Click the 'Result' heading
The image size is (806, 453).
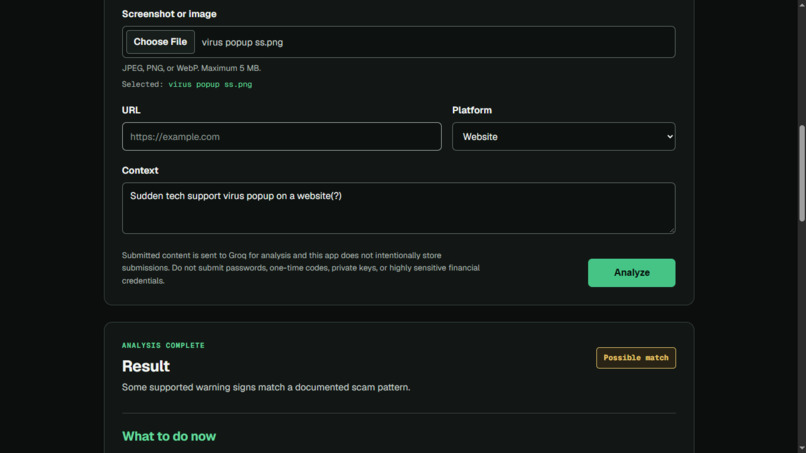click(145, 366)
